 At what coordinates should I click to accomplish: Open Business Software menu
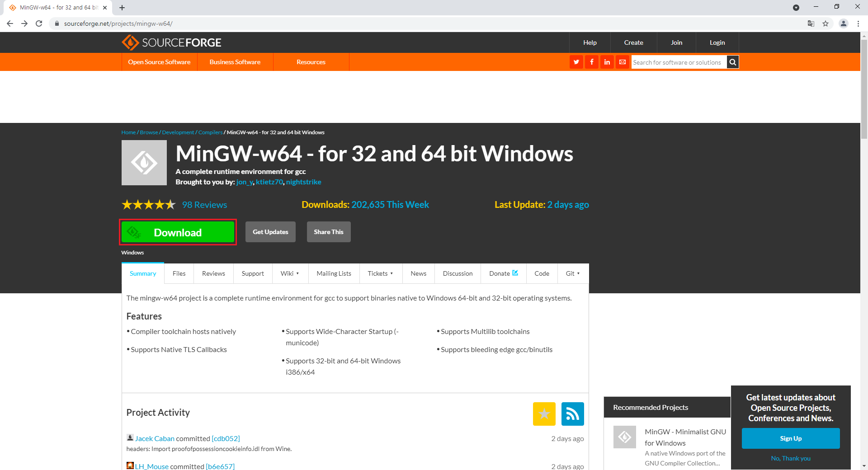coord(235,62)
